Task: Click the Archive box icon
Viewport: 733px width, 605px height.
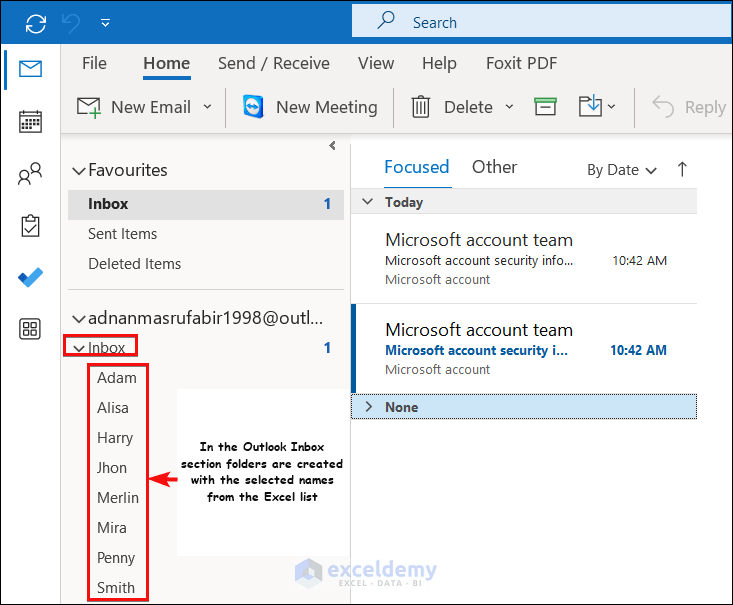Action: point(545,107)
